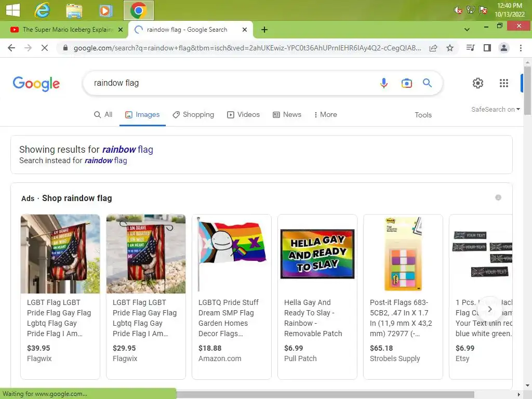Expand the More search categories menu
The height and width of the screenshot is (399, 532).
tap(325, 115)
